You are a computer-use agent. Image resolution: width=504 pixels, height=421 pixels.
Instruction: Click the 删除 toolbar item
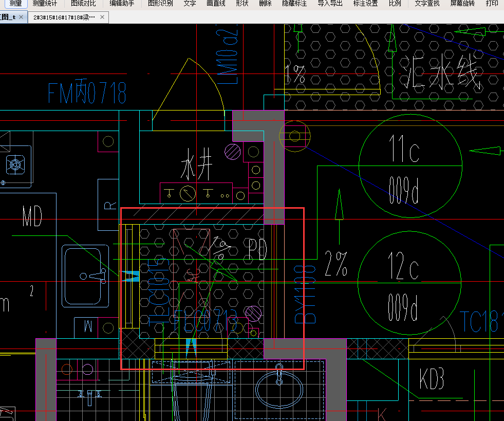click(x=265, y=4)
